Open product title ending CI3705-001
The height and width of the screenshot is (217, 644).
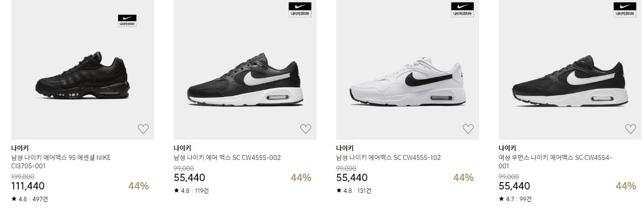coord(61,162)
